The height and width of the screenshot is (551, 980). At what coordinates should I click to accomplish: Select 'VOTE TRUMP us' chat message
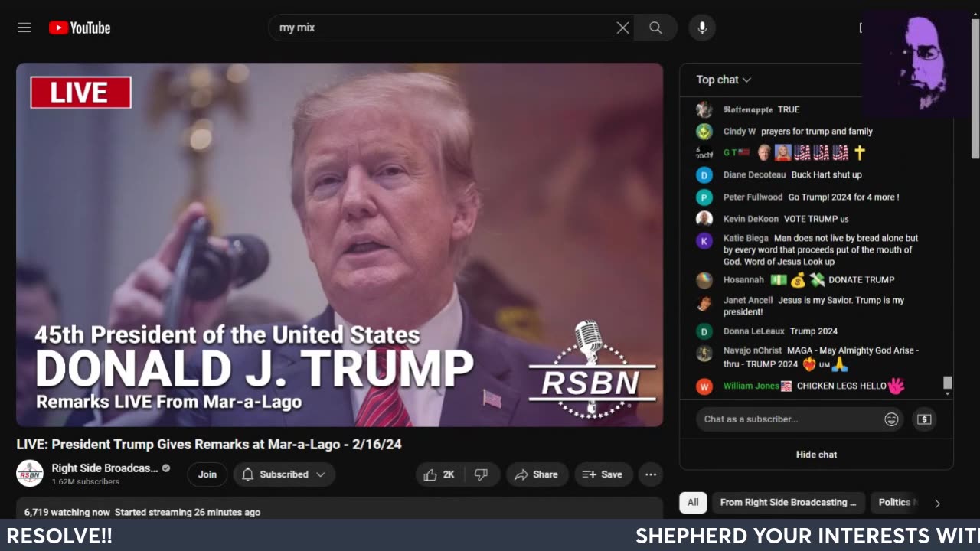coord(816,219)
